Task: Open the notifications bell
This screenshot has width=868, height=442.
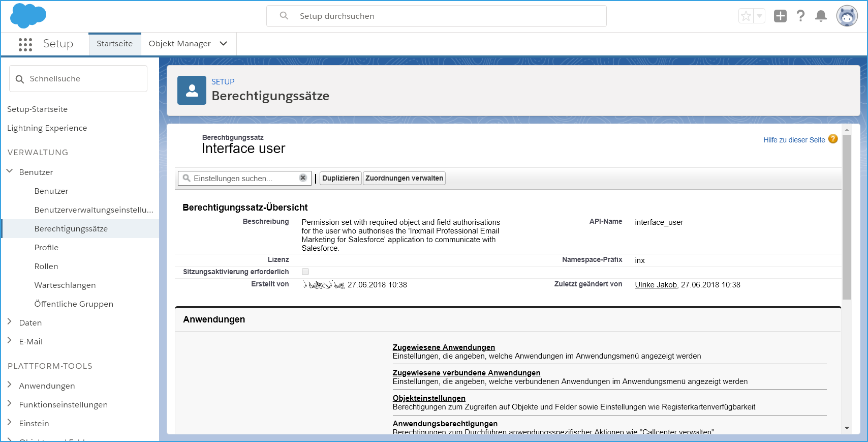Action: coord(820,16)
